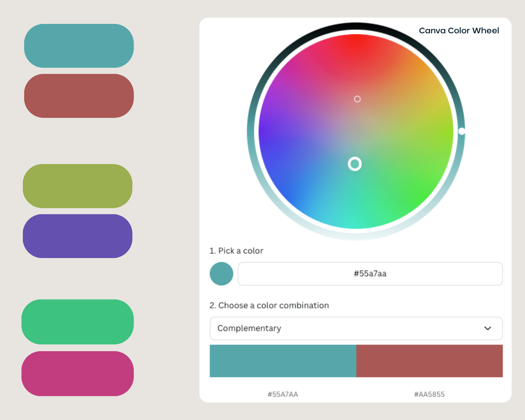
Task: Click the large white ring color wheel handle
Action: [355, 164]
